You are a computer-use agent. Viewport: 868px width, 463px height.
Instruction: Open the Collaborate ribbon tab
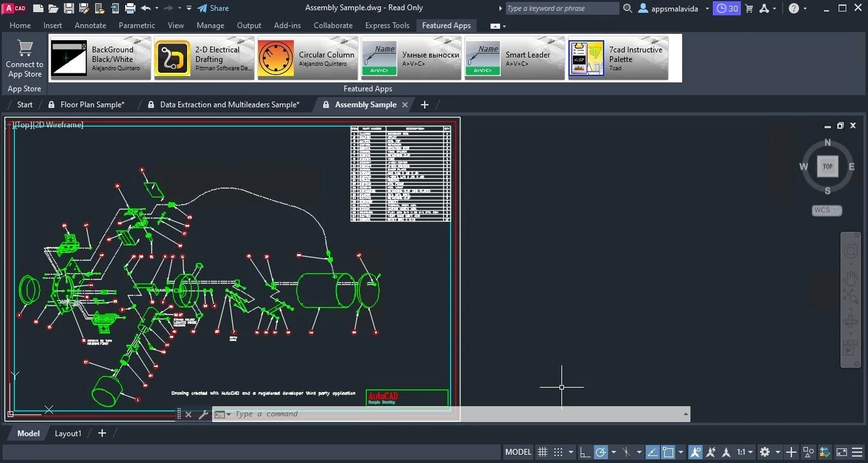click(333, 26)
